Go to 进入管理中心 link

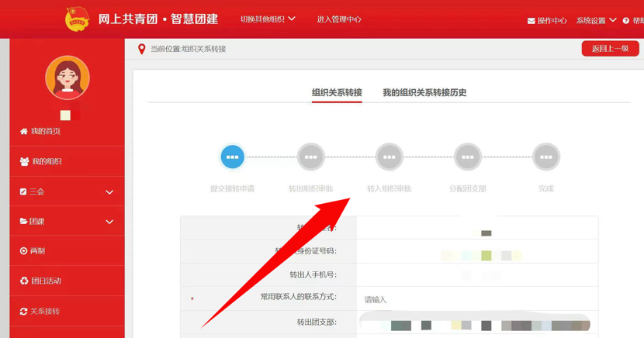pyautogui.click(x=339, y=19)
